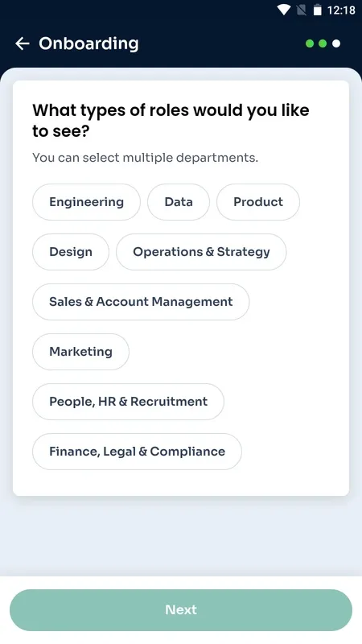Tap the Wi-Fi status icon

click(x=284, y=10)
